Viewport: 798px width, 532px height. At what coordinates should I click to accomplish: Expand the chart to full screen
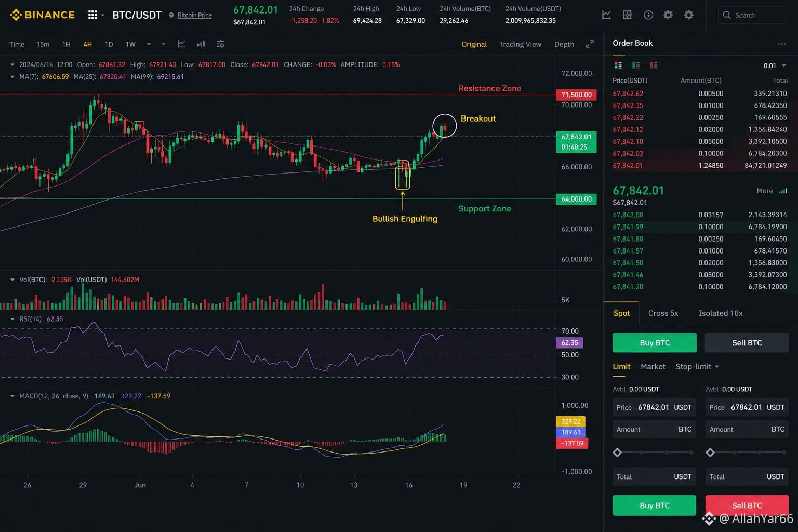[x=590, y=44]
